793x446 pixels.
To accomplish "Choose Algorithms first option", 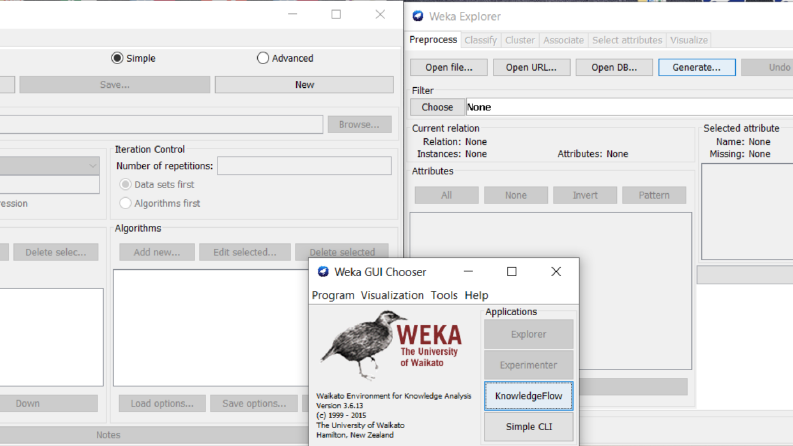I will 125,203.
